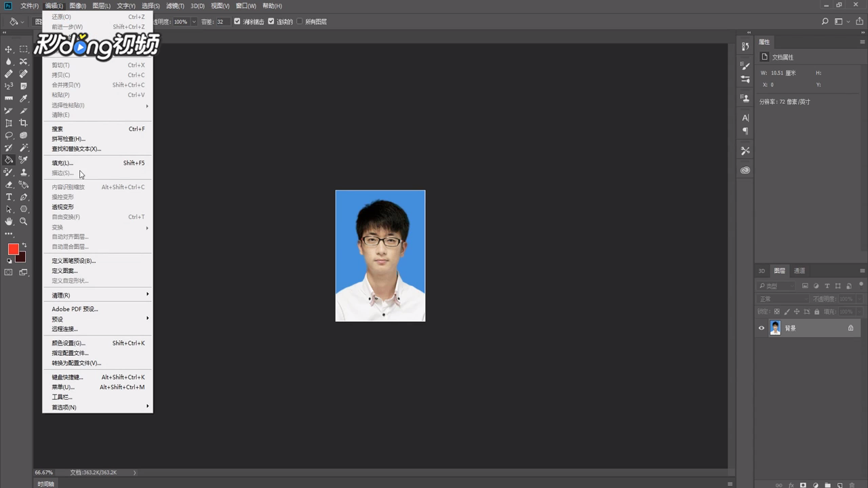Select the Paint Bucket tool
Viewport: 868px width, 488px height.
point(8,160)
